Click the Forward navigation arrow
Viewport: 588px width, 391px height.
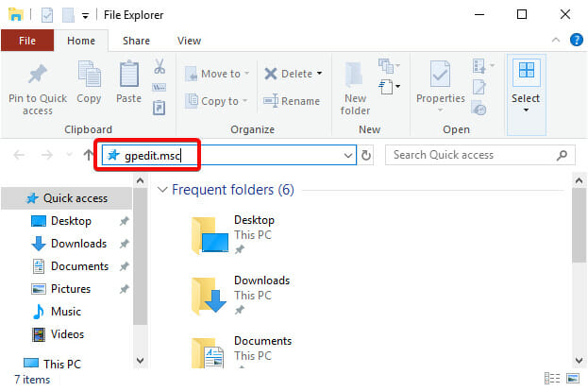pyautogui.click(x=47, y=155)
